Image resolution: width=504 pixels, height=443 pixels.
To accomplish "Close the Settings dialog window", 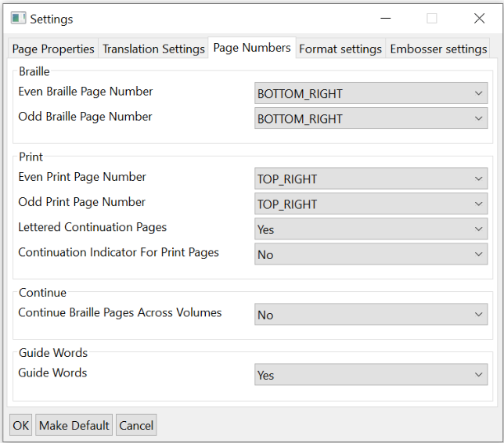I will (x=479, y=18).
